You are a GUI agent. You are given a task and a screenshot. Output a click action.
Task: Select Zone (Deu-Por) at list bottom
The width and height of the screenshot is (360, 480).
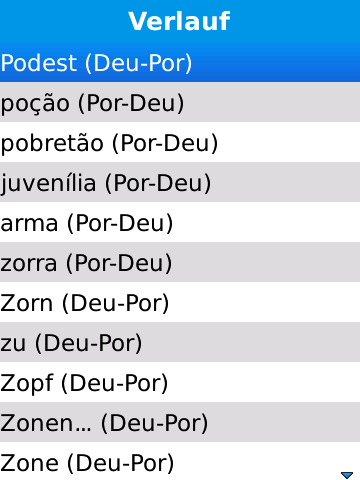[x=180, y=461]
